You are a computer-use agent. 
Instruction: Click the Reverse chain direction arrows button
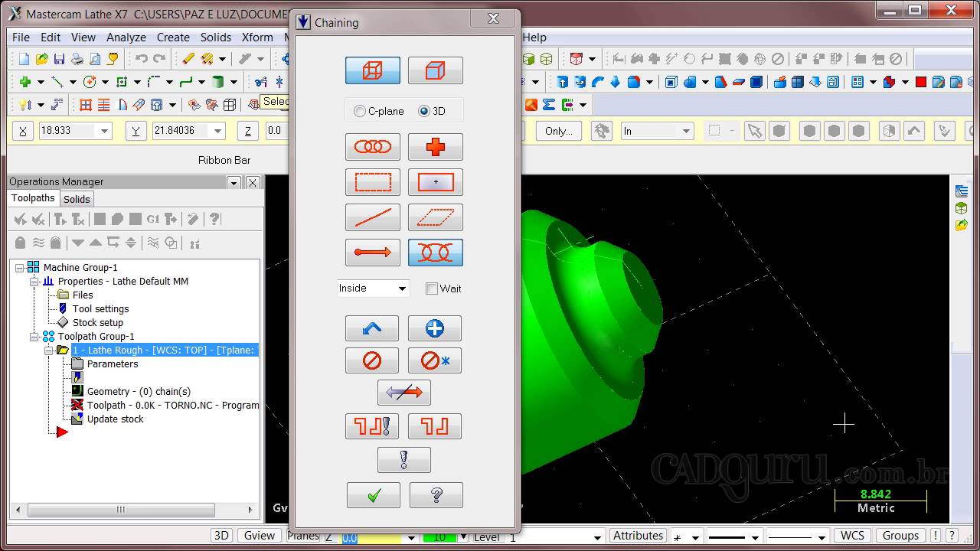[x=404, y=393]
